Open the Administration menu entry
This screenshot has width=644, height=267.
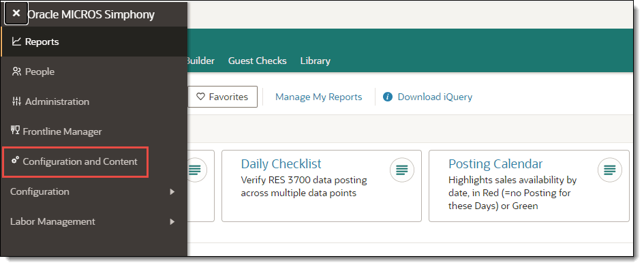coord(94,101)
